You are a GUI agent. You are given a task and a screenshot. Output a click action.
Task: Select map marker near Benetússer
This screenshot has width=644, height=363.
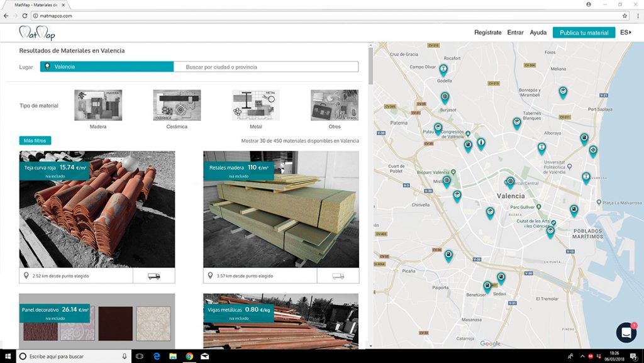pos(487,287)
